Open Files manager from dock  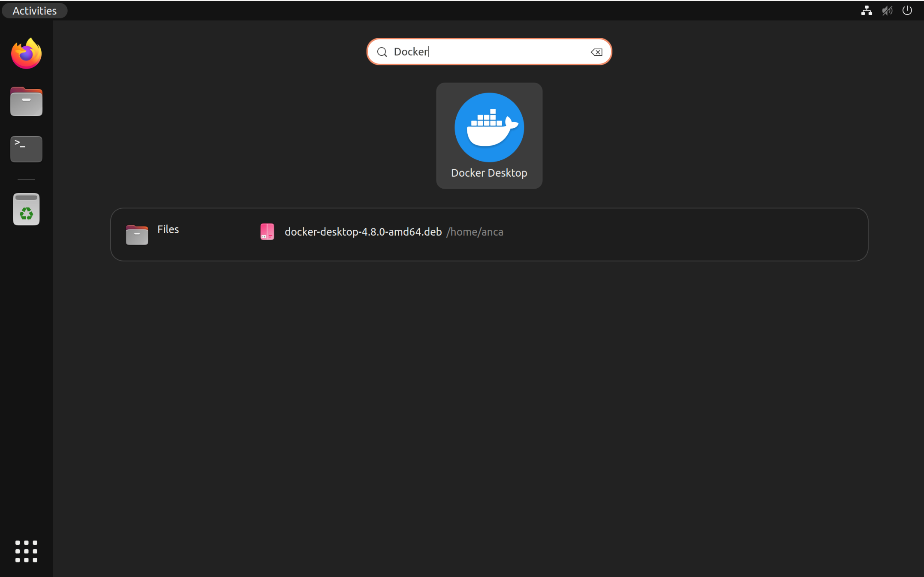click(x=27, y=101)
